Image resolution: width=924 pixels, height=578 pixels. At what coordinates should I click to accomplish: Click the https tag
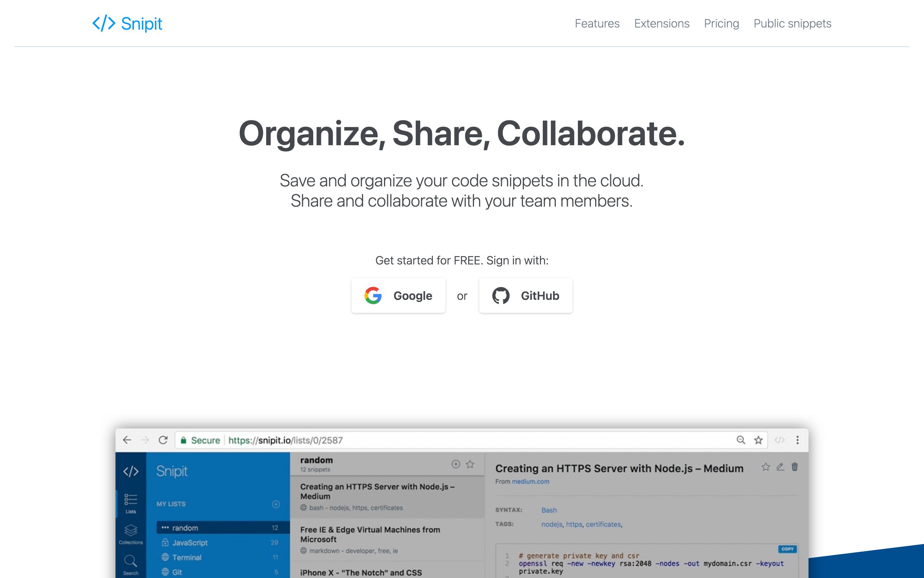coord(574,525)
